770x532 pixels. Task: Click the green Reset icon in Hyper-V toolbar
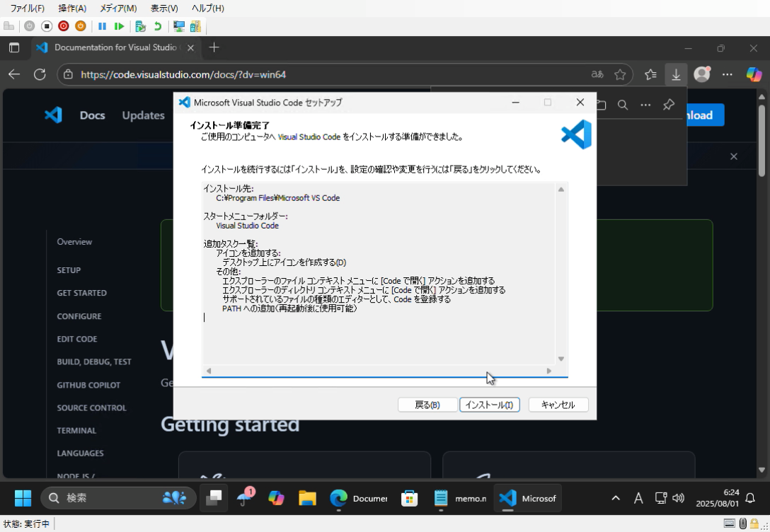tap(119, 26)
